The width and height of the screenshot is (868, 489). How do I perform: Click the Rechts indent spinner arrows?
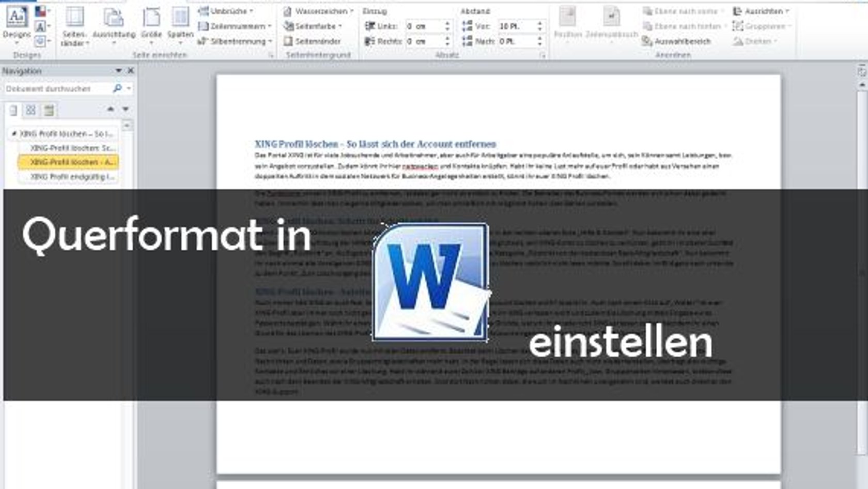pyautogui.click(x=447, y=41)
